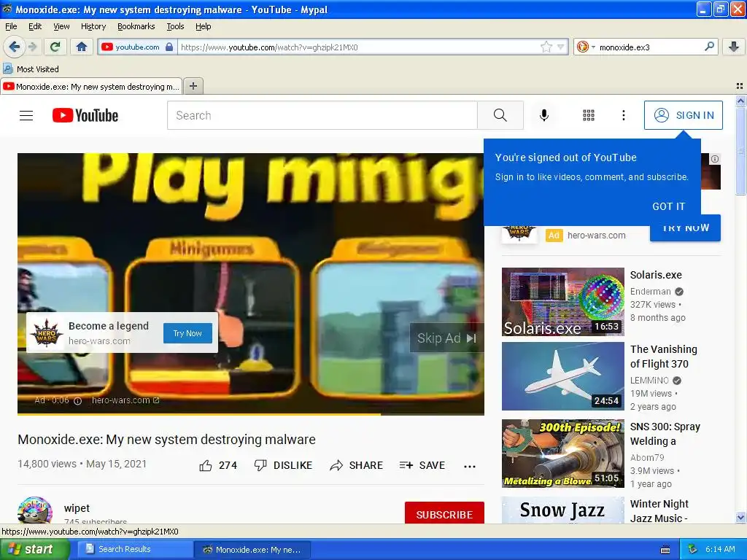Open the Abom79 channel name
The height and width of the screenshot is (560, 747).
click(647, 458)
